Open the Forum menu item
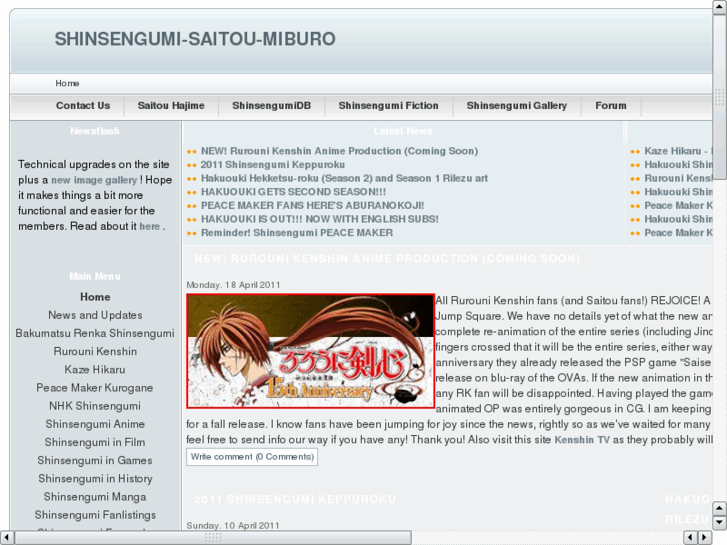The width and height of the screenshot is (727, 545). click(611, 106)
